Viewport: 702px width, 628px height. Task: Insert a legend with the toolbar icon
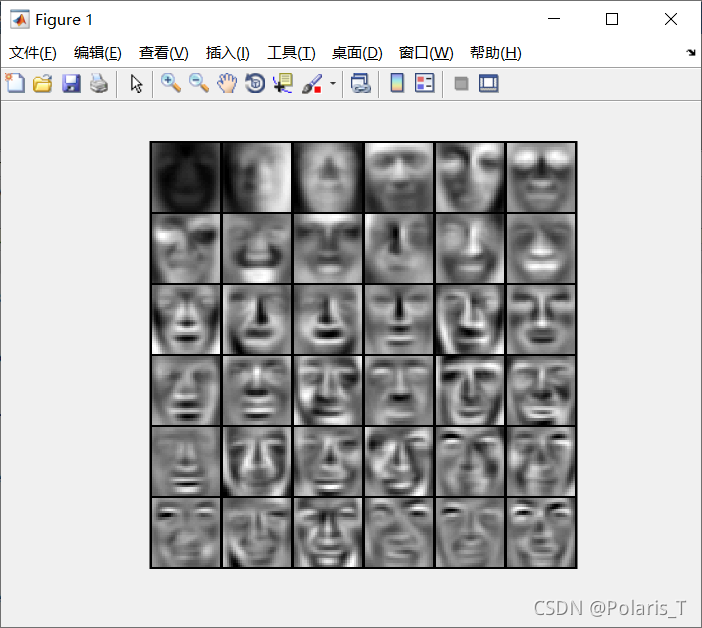click(x=424, y=83)
